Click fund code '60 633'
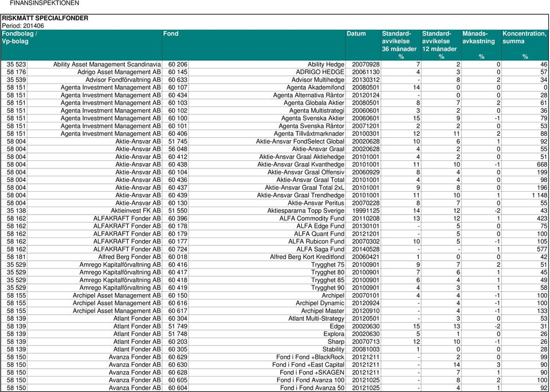 tap(178, 80)
